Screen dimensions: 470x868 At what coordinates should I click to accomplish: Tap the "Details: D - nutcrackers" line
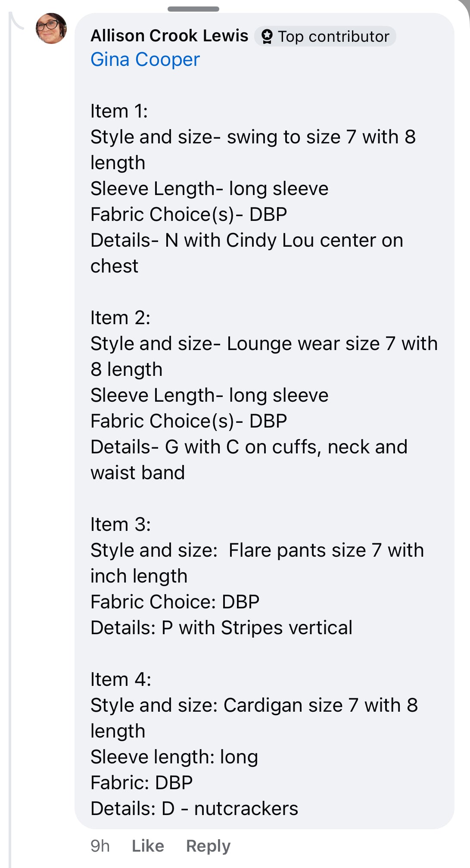[x=194, y=809]
